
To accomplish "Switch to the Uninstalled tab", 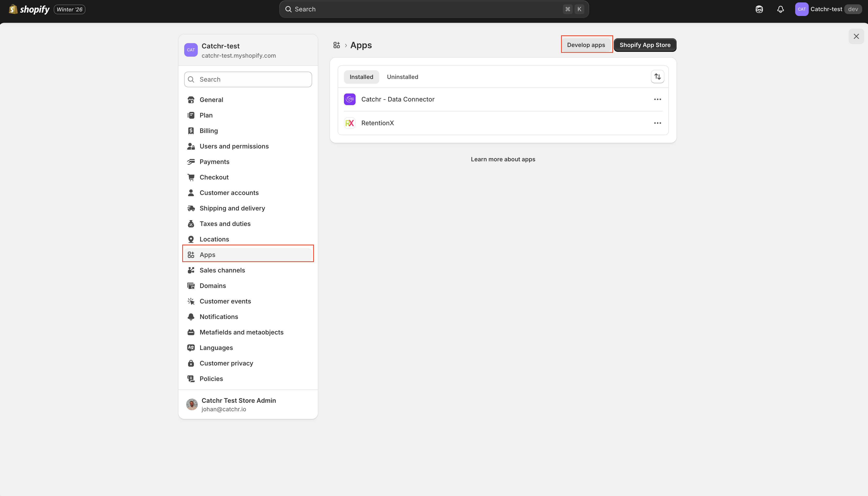I will point(402,77).
